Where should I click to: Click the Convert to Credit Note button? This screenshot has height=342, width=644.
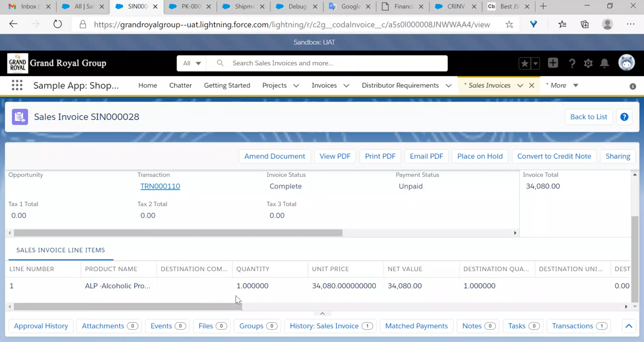click(554, 156)
